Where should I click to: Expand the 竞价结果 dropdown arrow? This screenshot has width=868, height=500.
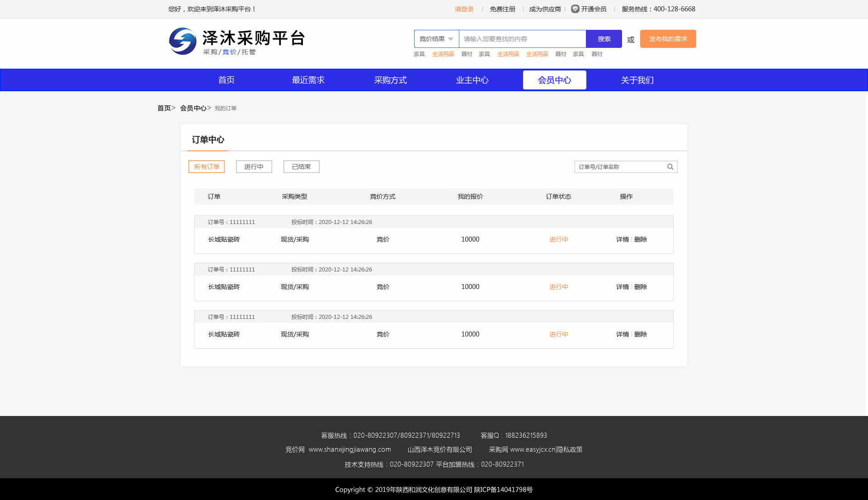(x=451, y=39)
